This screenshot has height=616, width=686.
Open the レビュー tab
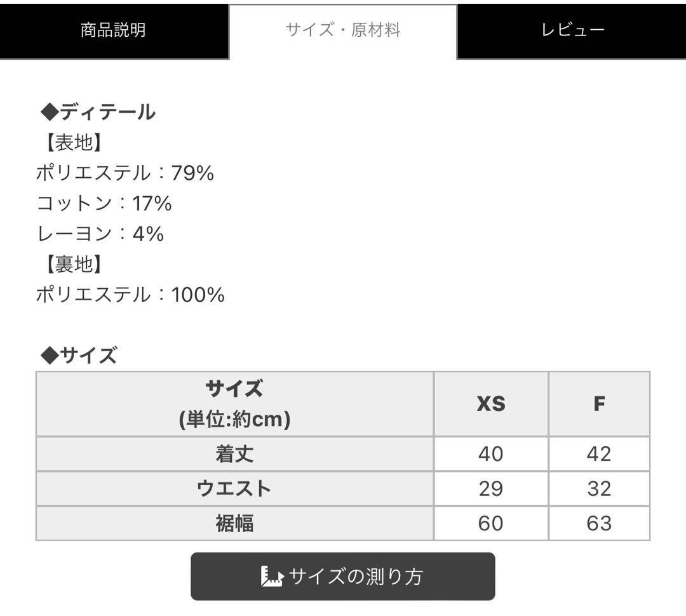click(x=572, y=28)
